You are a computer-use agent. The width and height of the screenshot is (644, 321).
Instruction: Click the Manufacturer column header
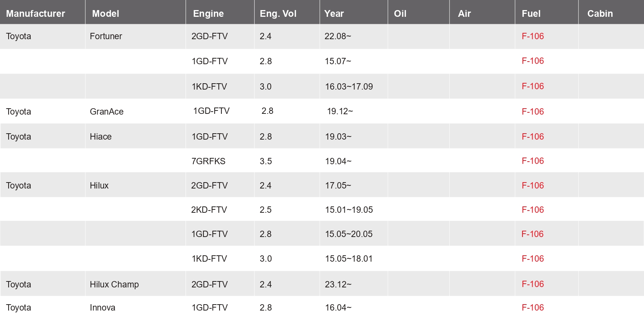click(x=35, y=13)
